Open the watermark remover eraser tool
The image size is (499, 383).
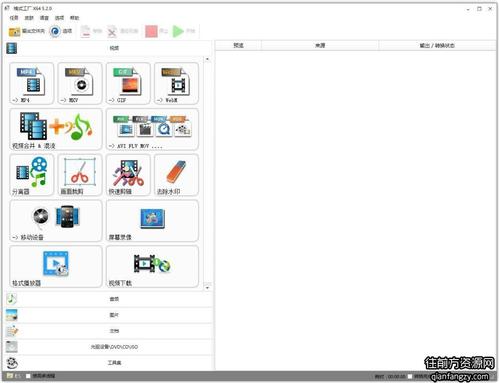(x=176, y=175)
